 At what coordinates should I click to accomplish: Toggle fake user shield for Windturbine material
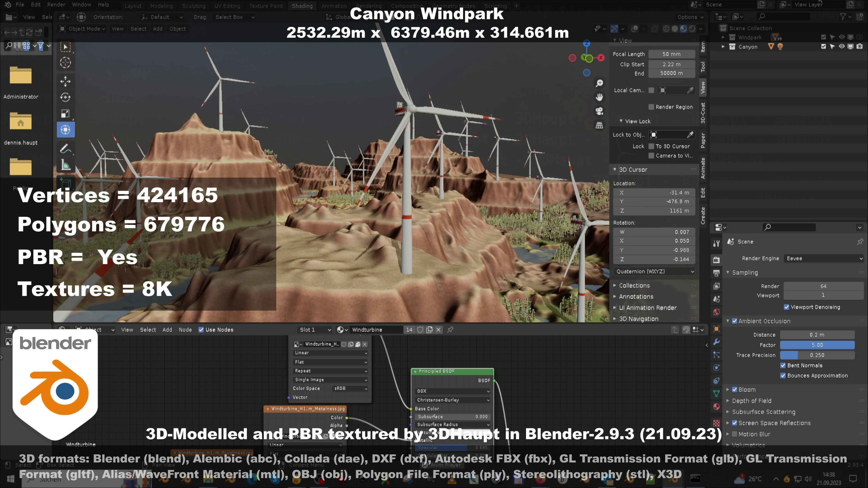click(x=420, y=330)
